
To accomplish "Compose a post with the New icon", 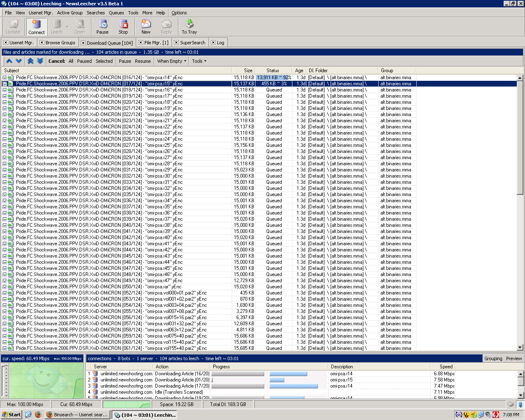I will [x=146, y=27].
